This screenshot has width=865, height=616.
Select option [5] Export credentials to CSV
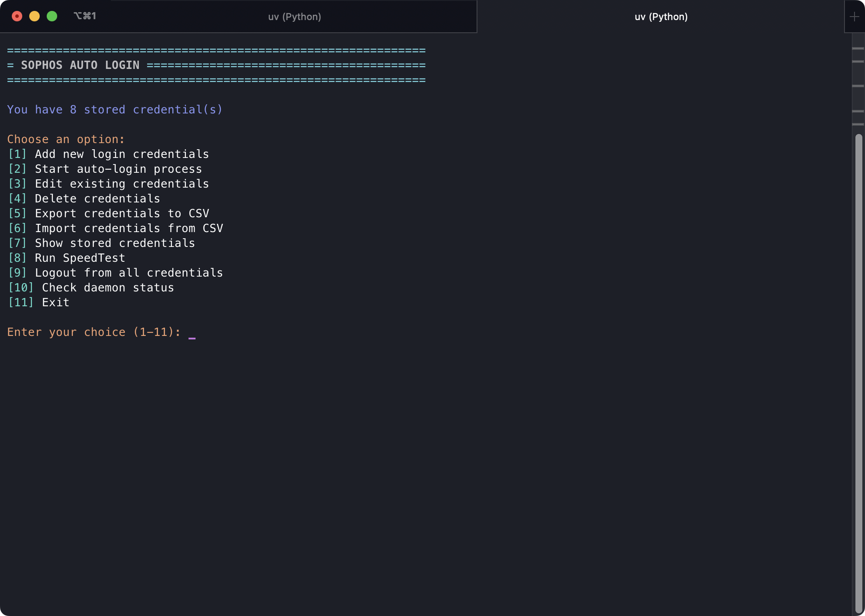pos(108,213)
